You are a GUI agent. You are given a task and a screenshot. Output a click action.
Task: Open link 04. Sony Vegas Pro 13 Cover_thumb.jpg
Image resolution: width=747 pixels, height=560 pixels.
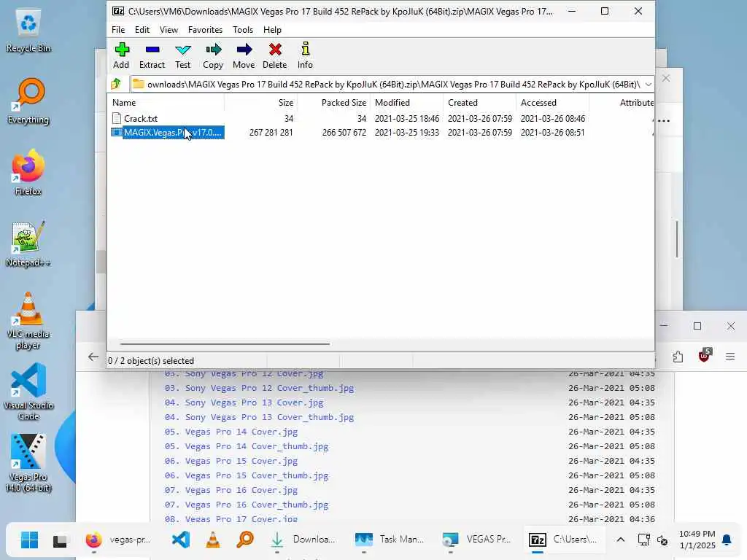(259, 418)
